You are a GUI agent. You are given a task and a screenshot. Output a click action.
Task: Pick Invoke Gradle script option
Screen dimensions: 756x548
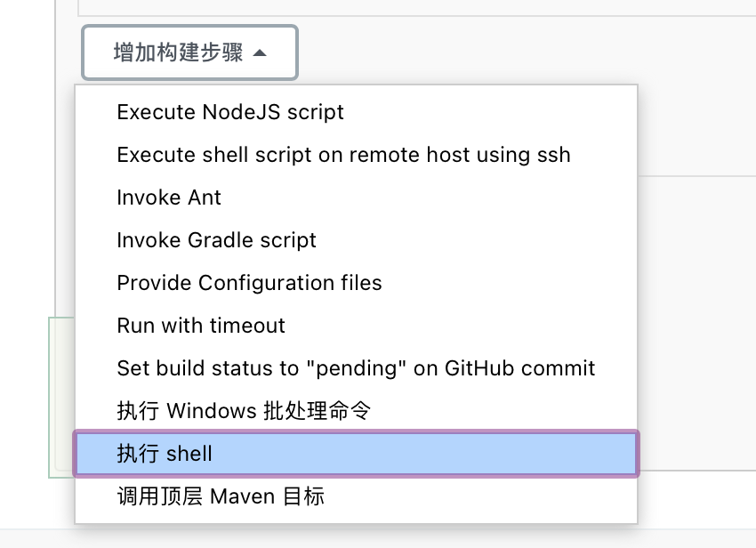357,240
